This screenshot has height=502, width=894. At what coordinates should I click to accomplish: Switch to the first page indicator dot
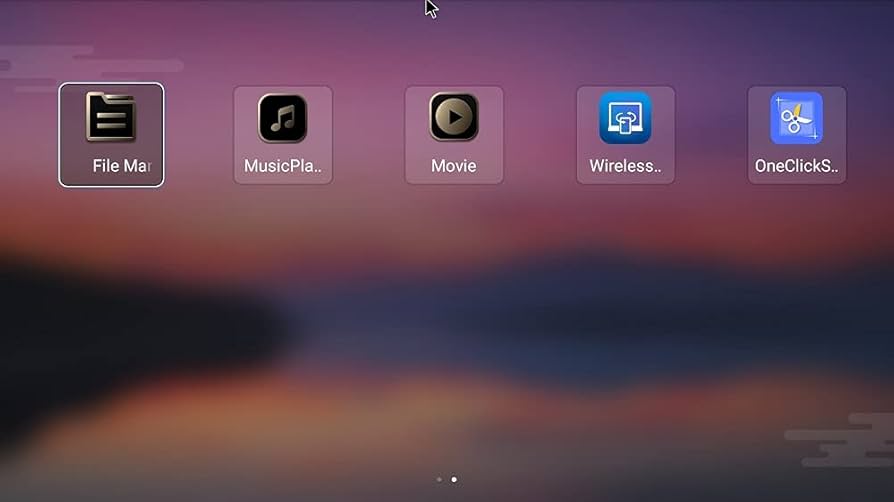[x=439, y=479]
